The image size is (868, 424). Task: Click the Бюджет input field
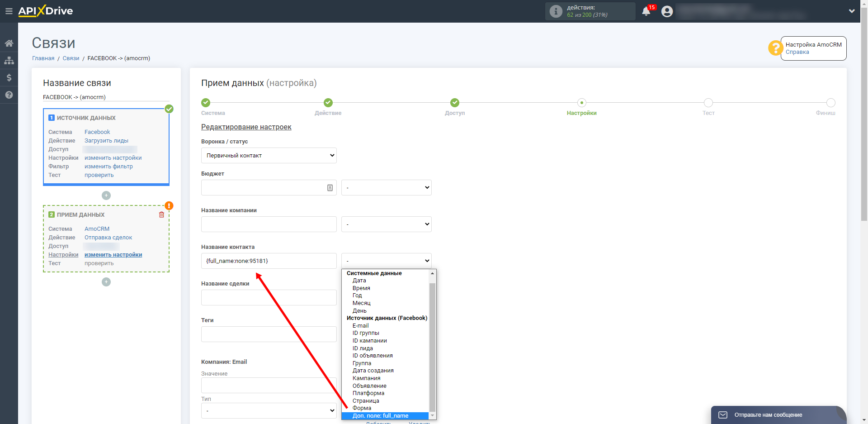[269, 188]
